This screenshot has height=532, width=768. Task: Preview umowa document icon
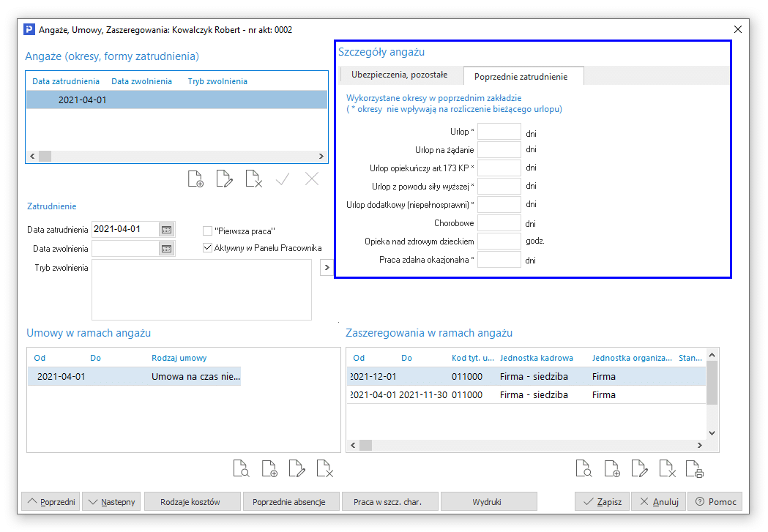pyautogui.click(x=241, y=468)
